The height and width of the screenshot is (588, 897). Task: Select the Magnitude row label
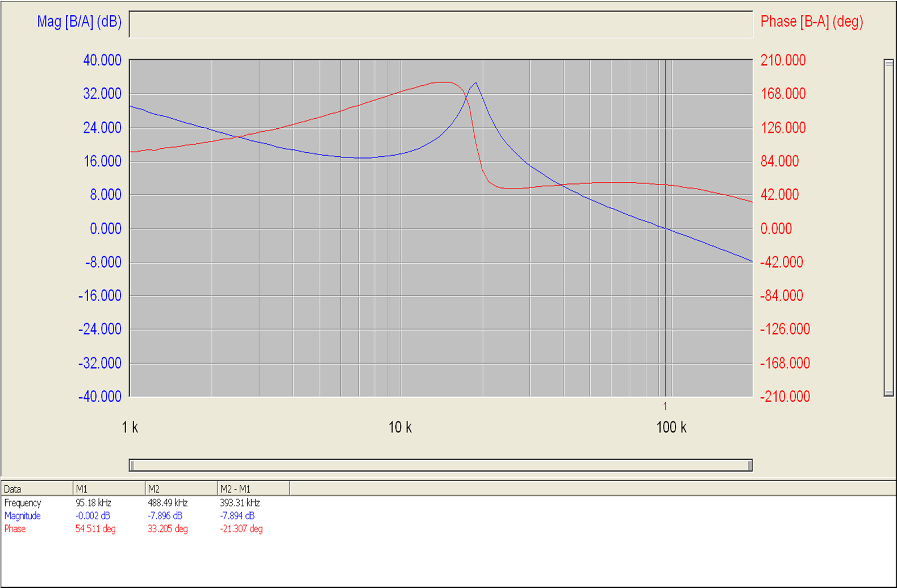23,516
